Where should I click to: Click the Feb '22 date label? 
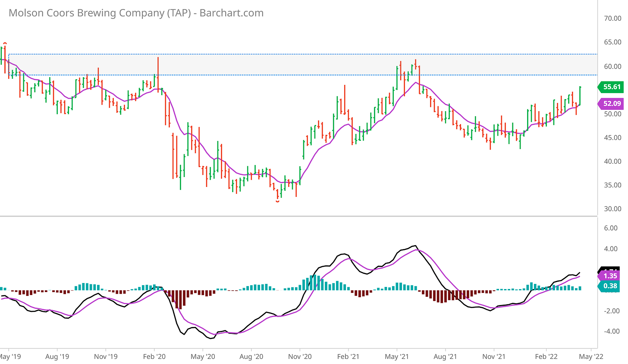[x=546, y=357]
